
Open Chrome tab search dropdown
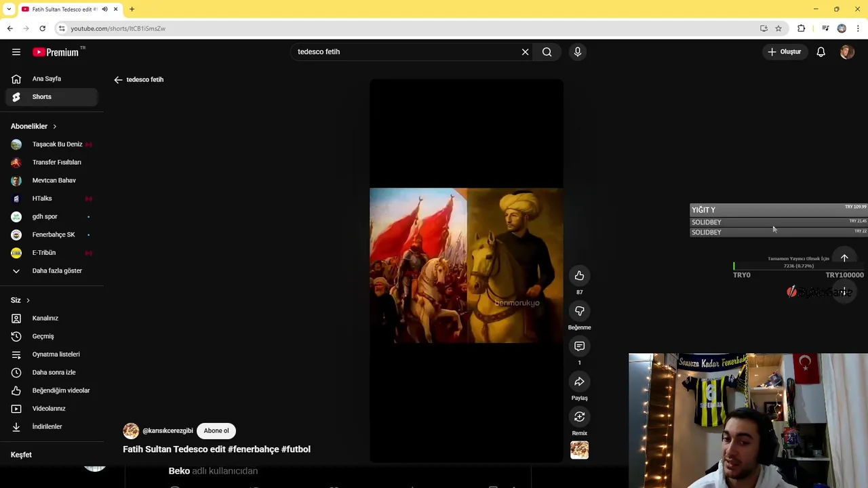point(8,9)
